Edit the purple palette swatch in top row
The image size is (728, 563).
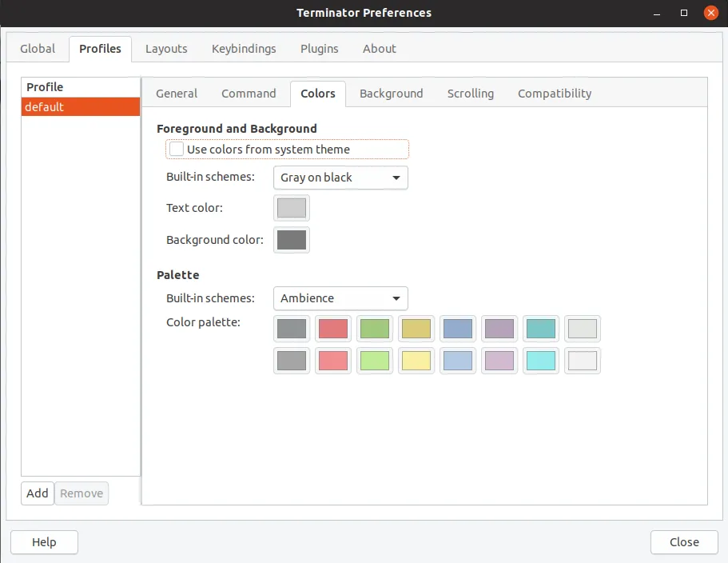click(x=499, y=329)
